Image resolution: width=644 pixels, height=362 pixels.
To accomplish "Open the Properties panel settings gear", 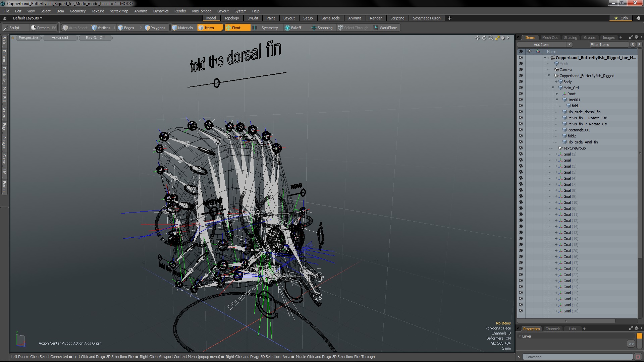I will (636, 328).
